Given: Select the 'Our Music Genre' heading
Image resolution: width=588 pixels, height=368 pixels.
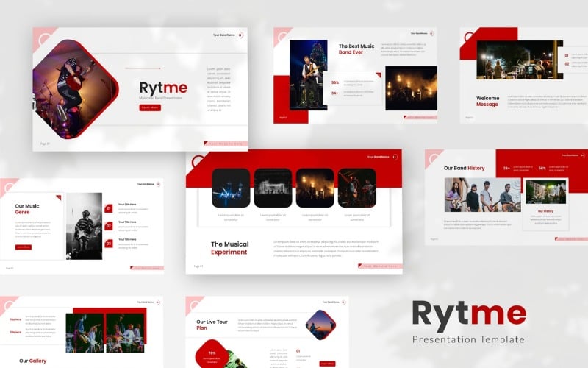Looking at the screenshot, I should point(27,209).
